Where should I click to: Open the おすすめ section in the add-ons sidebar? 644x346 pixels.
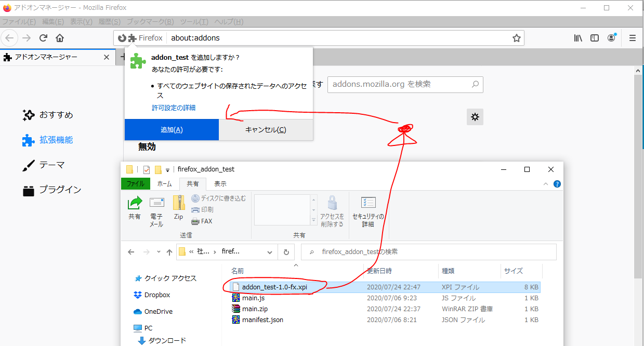point(48,115)
